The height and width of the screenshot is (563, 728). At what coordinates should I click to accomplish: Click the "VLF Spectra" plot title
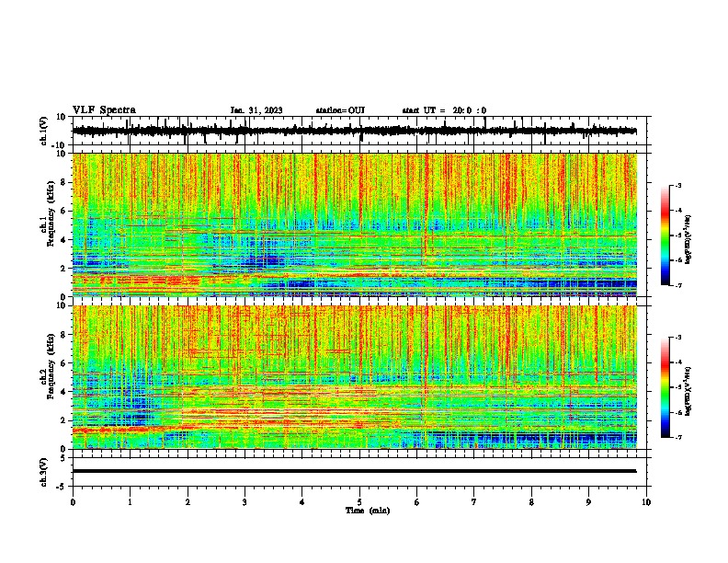(104, 110)
